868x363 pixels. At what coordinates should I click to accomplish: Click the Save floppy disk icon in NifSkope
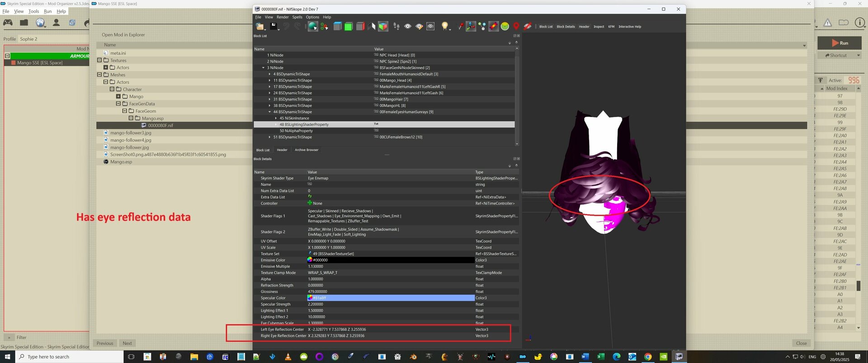point(273,27)
